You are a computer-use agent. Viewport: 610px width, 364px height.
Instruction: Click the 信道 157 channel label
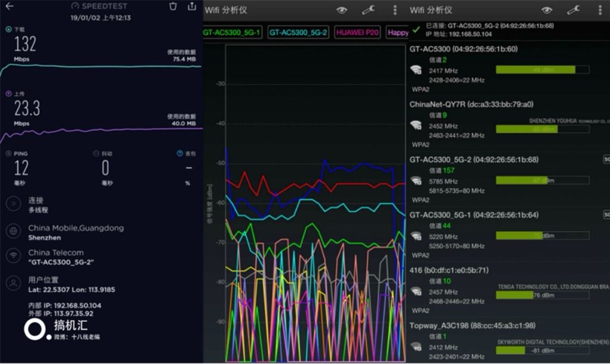(442, 170)
